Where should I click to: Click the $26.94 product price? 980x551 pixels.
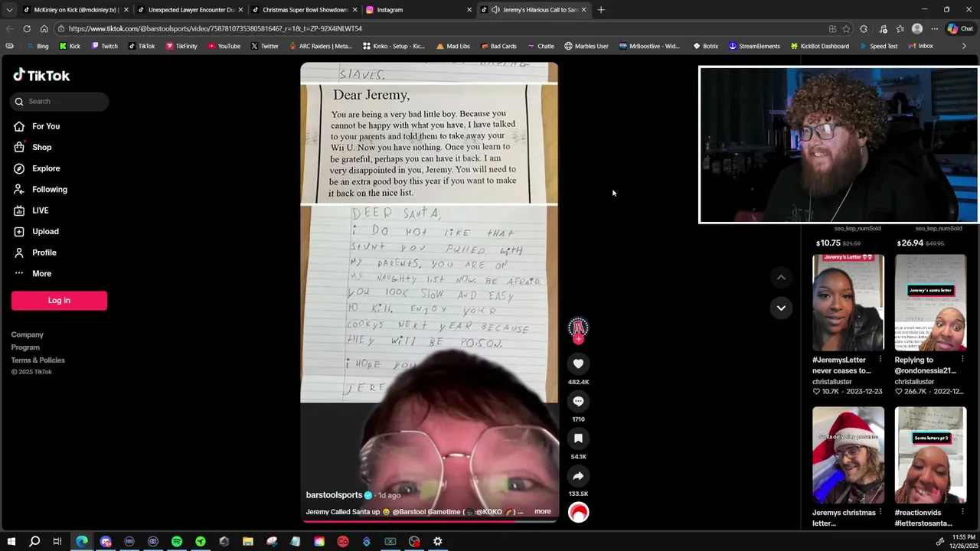click(910, 243)
